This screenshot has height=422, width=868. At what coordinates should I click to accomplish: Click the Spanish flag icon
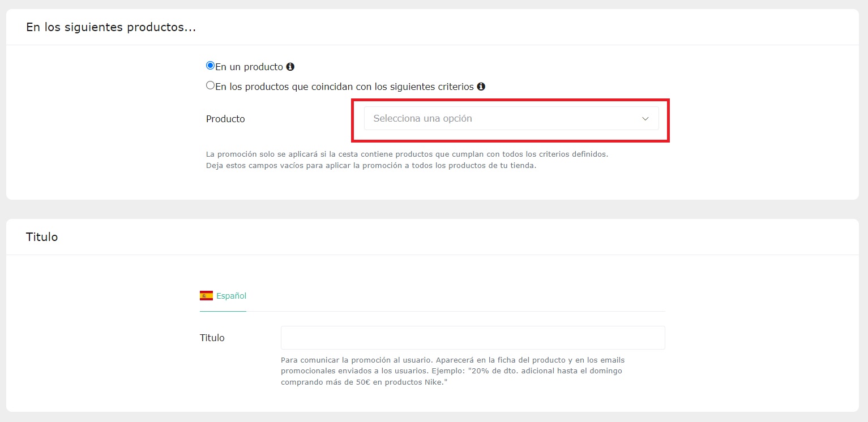(x=206, y=295)
